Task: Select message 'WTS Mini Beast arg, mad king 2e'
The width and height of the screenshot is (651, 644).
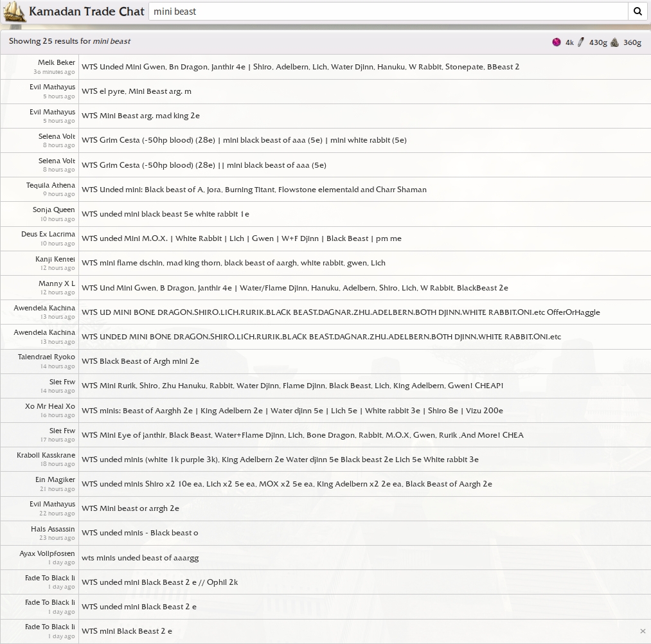Action: (141, 116)
